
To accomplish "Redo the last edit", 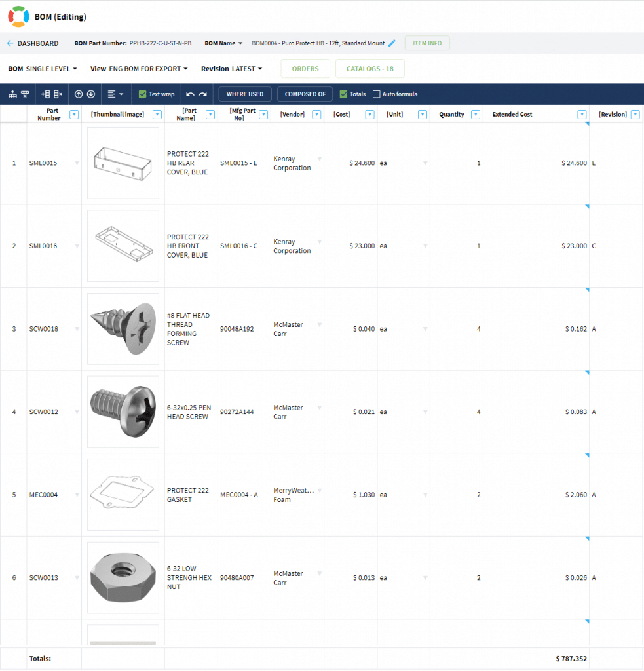I will click(x=203, y=94).
